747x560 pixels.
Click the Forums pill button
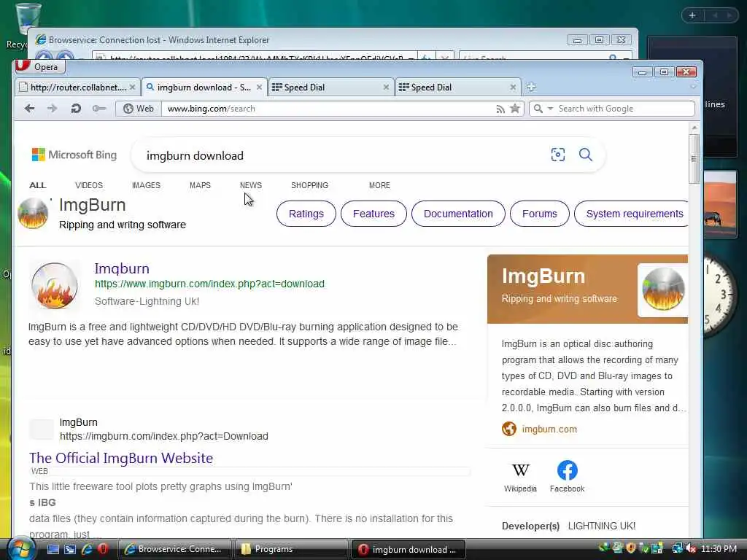(539, 214)
